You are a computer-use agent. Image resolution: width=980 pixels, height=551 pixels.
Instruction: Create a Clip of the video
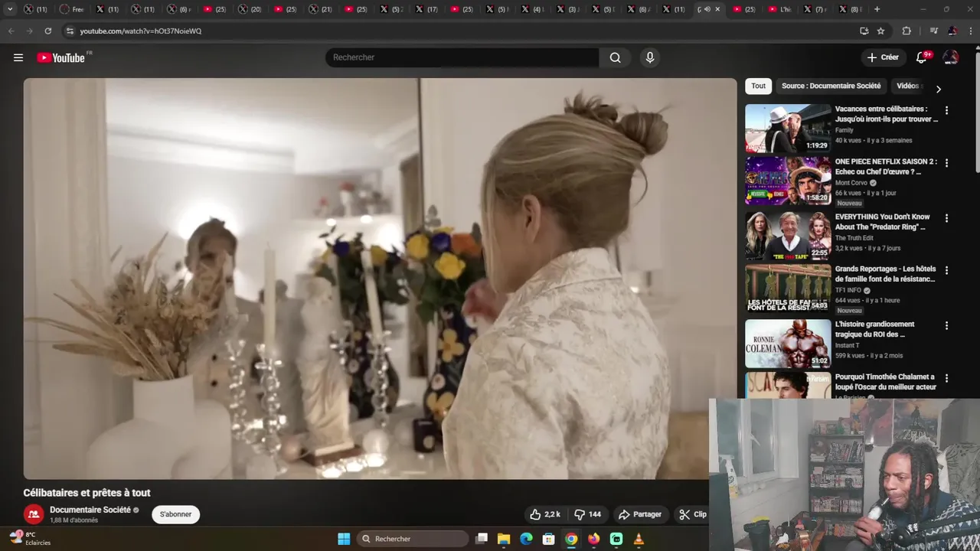coord(693,514)
